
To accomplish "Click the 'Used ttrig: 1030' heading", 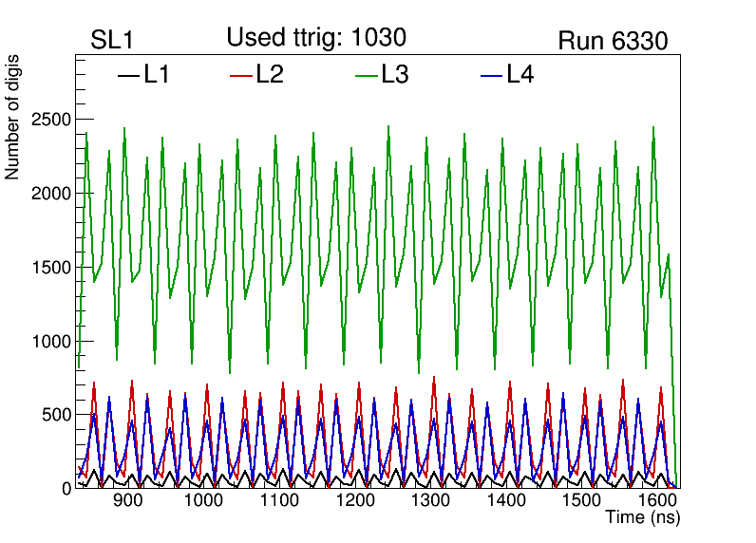I will pos(316,38).
